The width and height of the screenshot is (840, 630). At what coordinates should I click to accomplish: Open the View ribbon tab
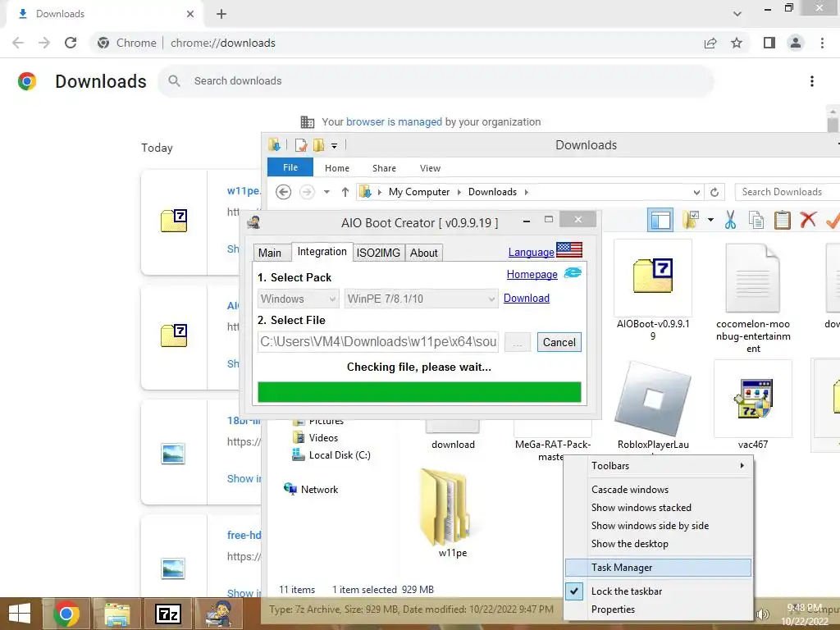click(x=430, y=168)
